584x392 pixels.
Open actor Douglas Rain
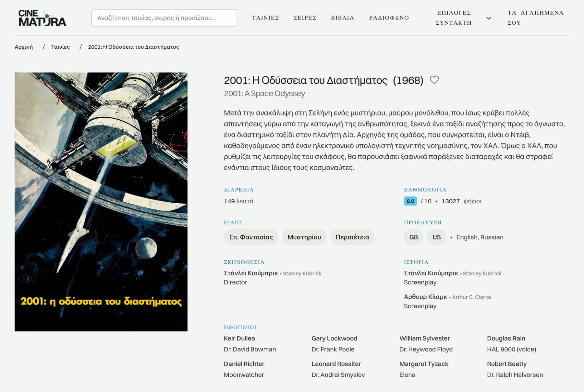(506, 338)
